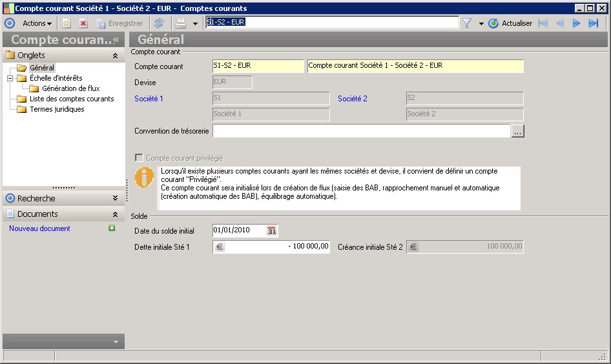The width and height of the screenshot is (611, 364).
Task: Click the Actualiser refresh button
Action: (510, 23)
